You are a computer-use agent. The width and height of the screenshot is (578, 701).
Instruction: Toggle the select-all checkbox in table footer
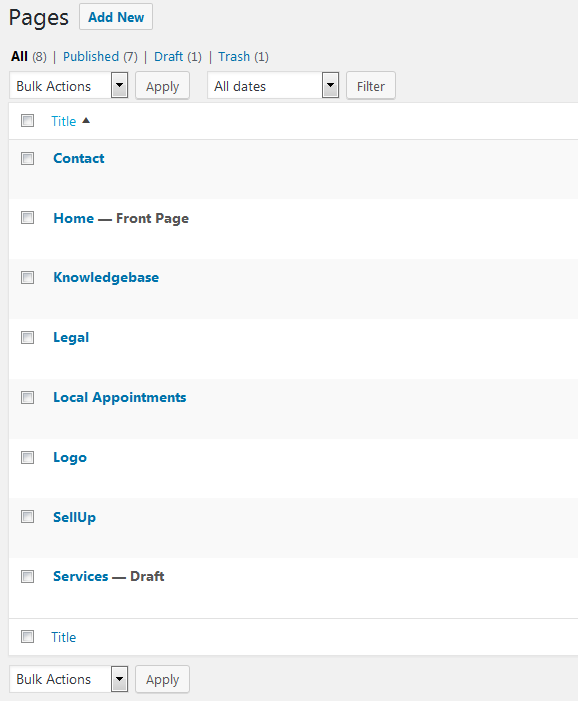click(x=27, y=636)
